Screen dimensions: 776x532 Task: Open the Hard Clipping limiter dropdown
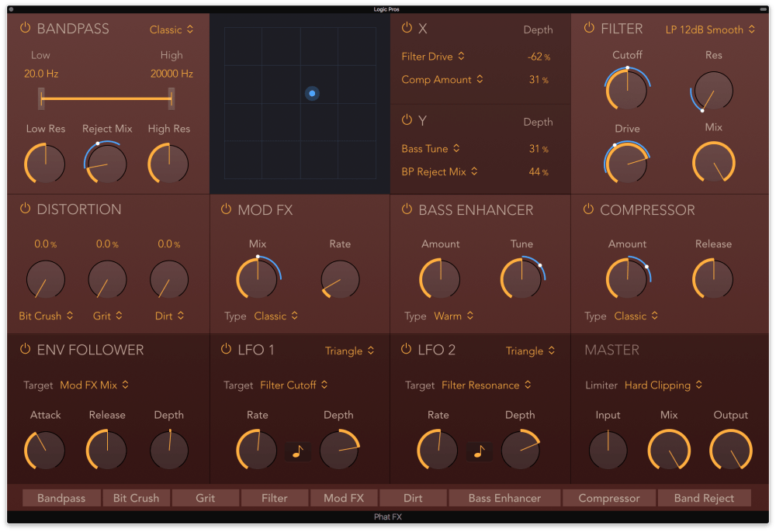(x=663, y=385)
